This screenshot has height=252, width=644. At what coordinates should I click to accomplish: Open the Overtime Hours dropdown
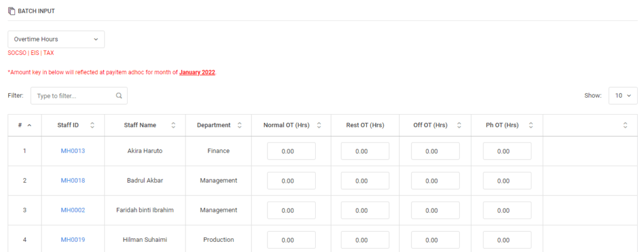pos(56,39)
